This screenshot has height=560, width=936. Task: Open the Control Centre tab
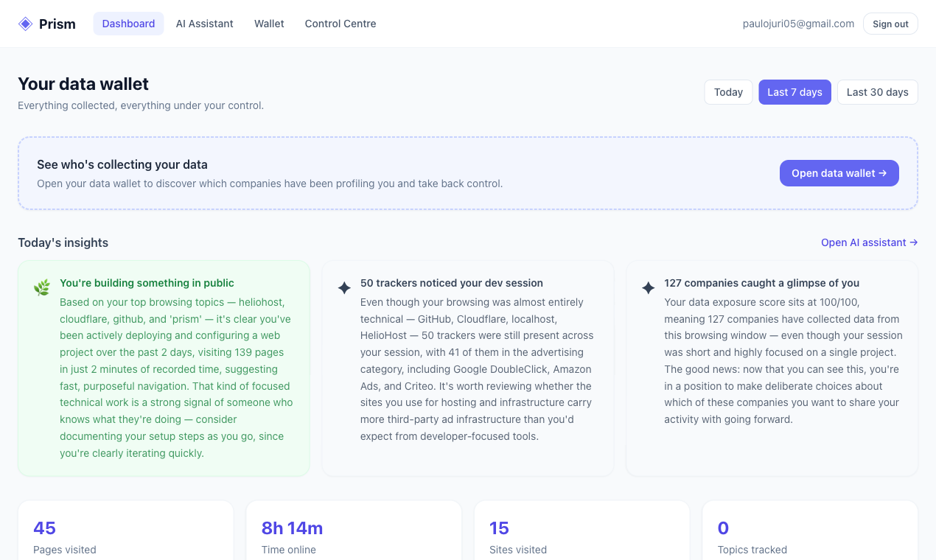coord(340,24)
